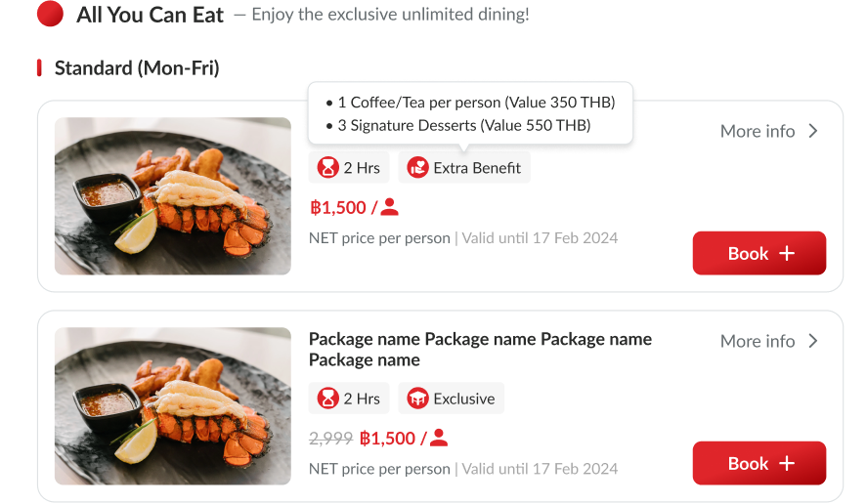
Task: Click the Exclusive badge icon
Action: coord(418,399)
